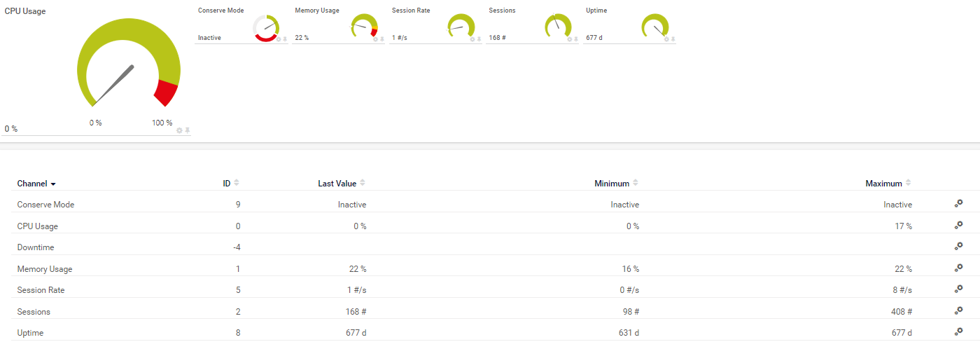
Task: Click gear icon under CPU Usage gauge
Action: (x=180, y=131)
